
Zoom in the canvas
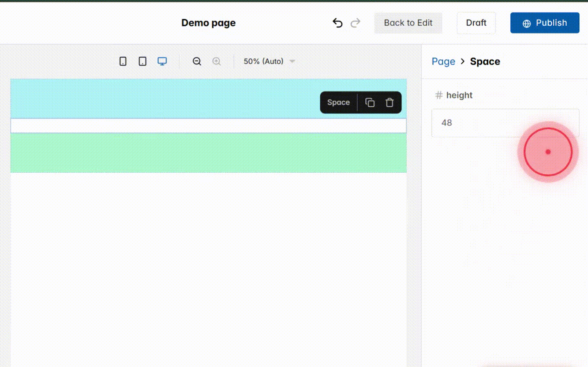(216, 61)
